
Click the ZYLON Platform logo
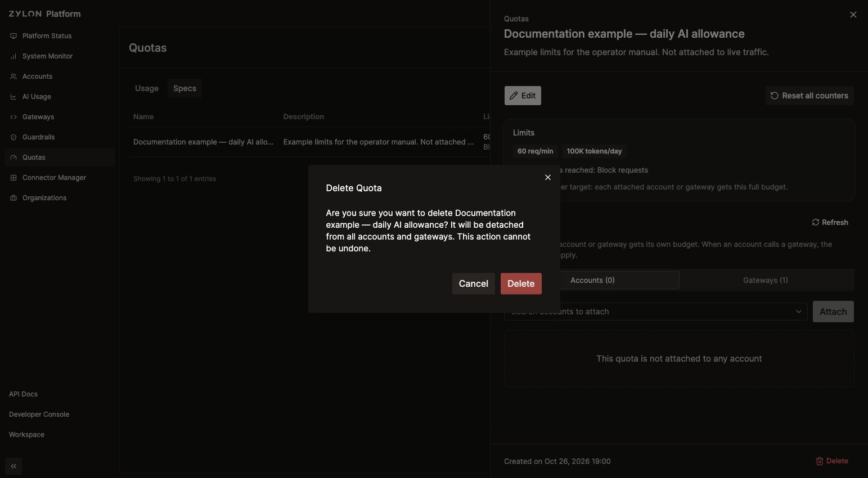[44, 13]
